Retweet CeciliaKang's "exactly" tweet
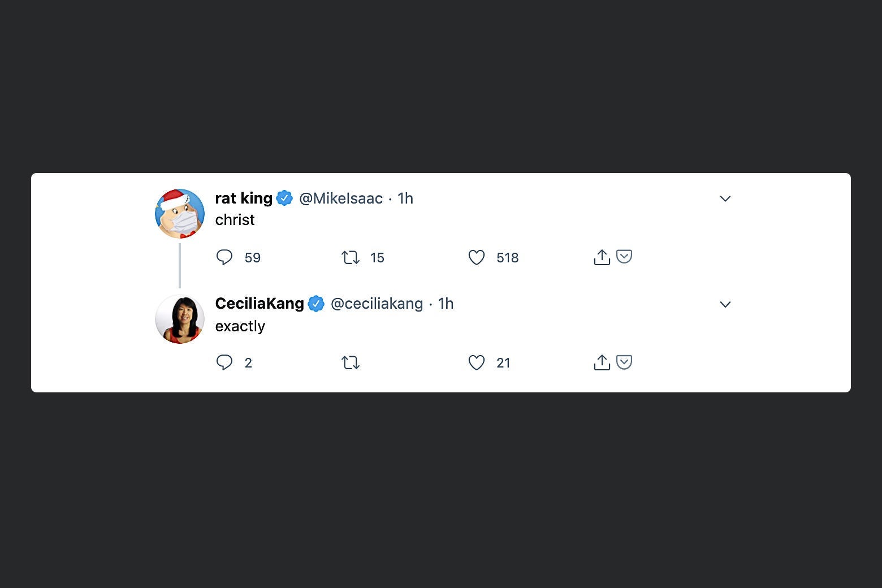The image size is (882, 588). [x=351, y=362]
